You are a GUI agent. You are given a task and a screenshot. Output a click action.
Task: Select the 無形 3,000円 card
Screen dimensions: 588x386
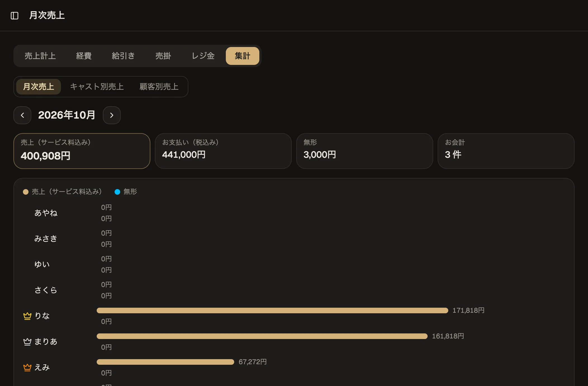(365, 151)
